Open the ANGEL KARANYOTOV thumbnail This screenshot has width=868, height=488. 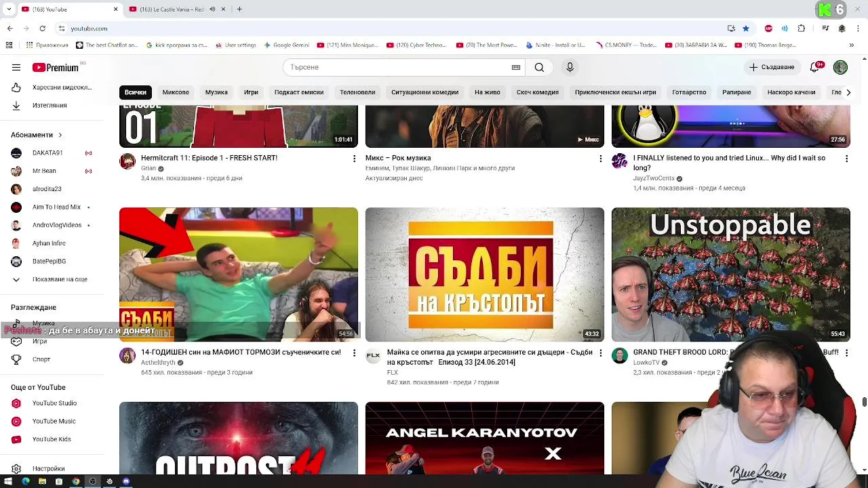point(484,438)
